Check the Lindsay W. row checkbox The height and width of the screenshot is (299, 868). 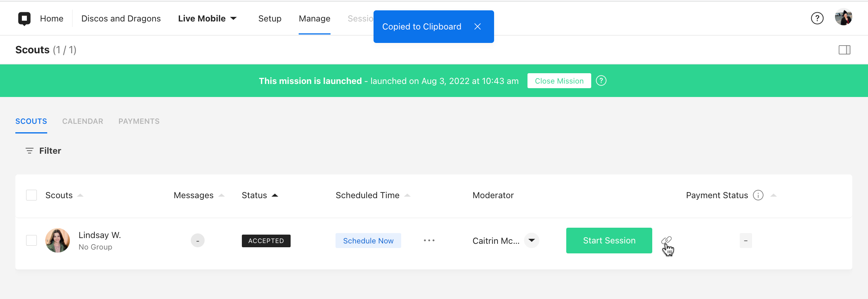[31, 241]
